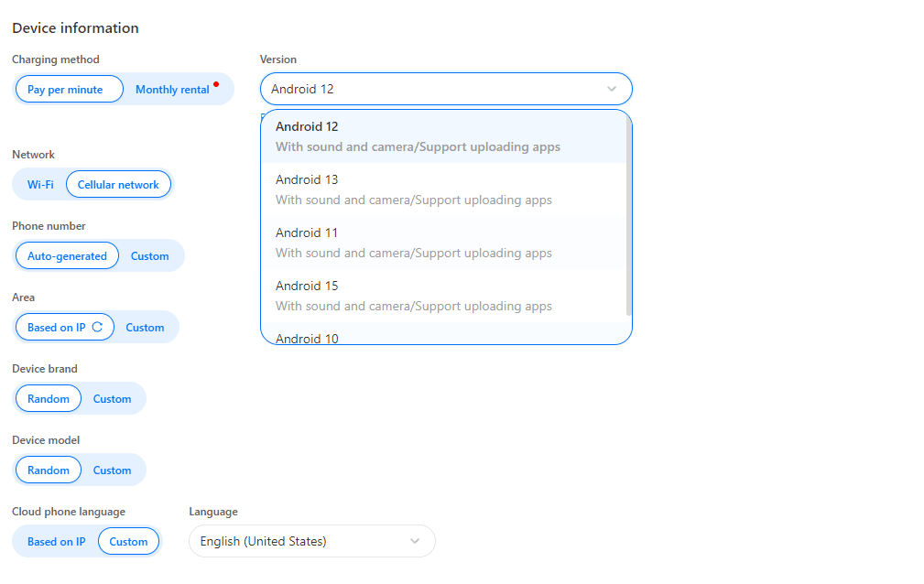This screenshot has height=584, width=924.
Task: Select Pay per minute charging method
Action: (x=68, y=89)
